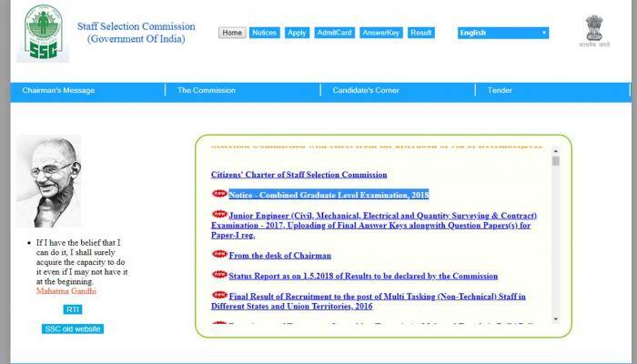Open the AnswerKey page

click(x=381, y=33)
